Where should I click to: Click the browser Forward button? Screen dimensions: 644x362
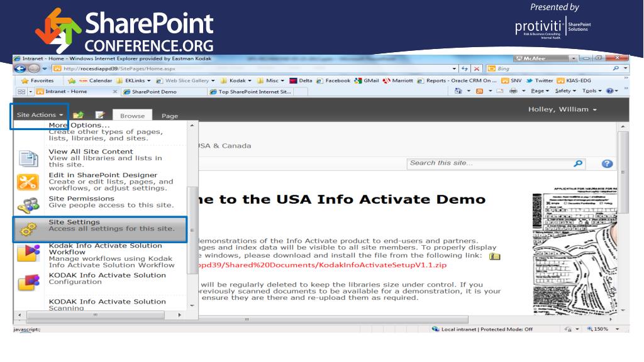pyautogui.click(x=34, y=69)
